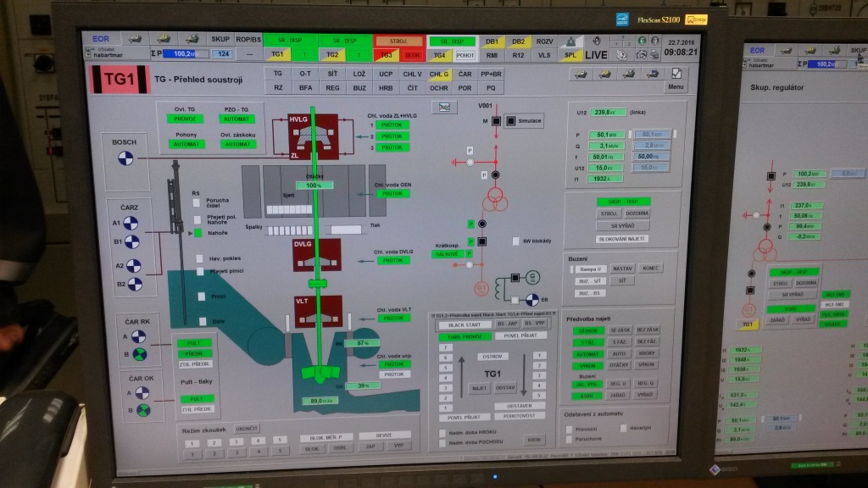Click the ČAR RK B green indicator
The image size is (868, 488).
coord(140,354)
